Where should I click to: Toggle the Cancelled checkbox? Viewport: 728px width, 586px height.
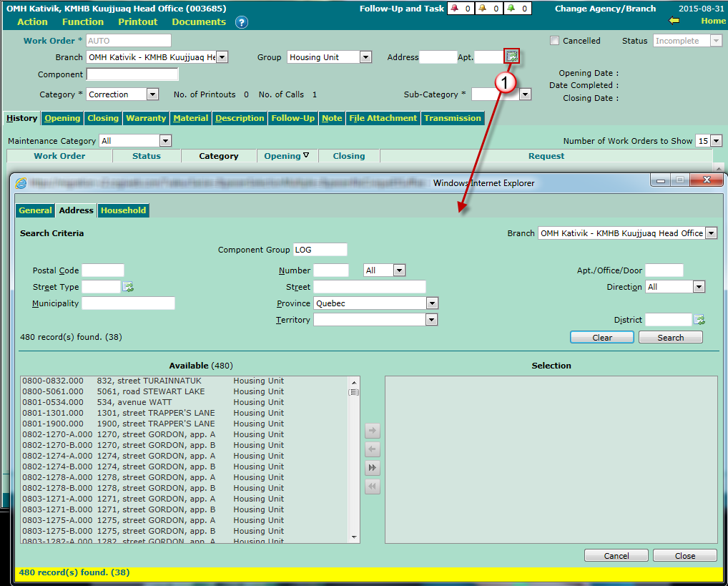pyautogui.click(x=554, y=41)
